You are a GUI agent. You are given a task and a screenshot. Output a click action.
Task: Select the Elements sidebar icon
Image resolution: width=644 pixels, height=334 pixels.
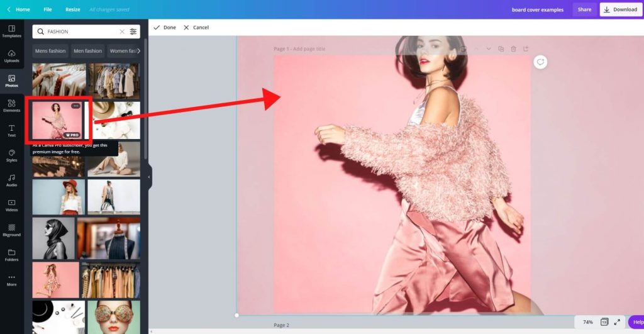point(11,106)
